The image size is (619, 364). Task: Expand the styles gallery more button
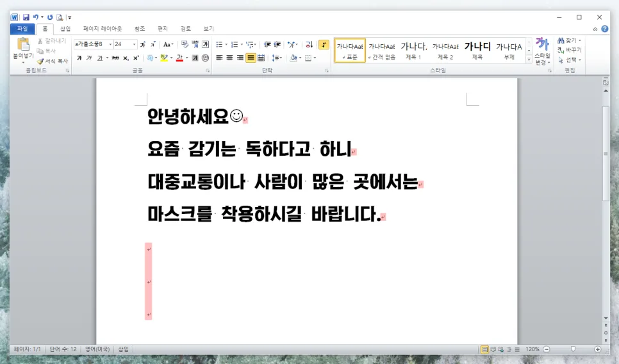point(529,59)
